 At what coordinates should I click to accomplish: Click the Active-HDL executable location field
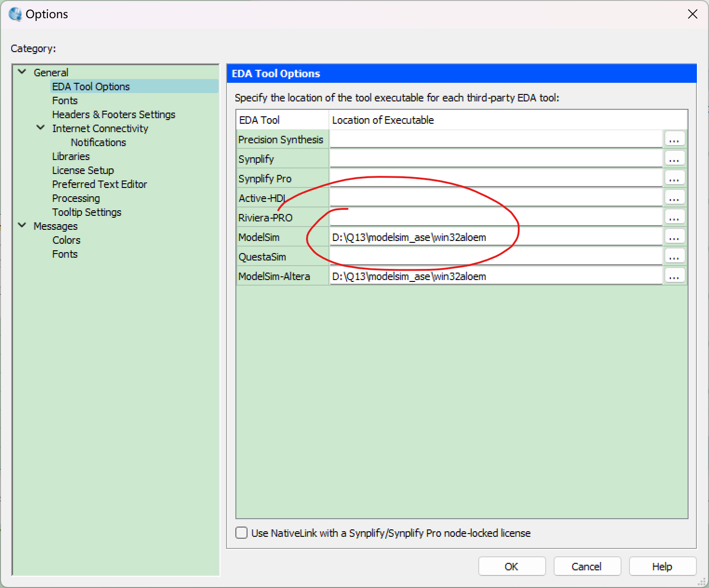coord(496,198)
